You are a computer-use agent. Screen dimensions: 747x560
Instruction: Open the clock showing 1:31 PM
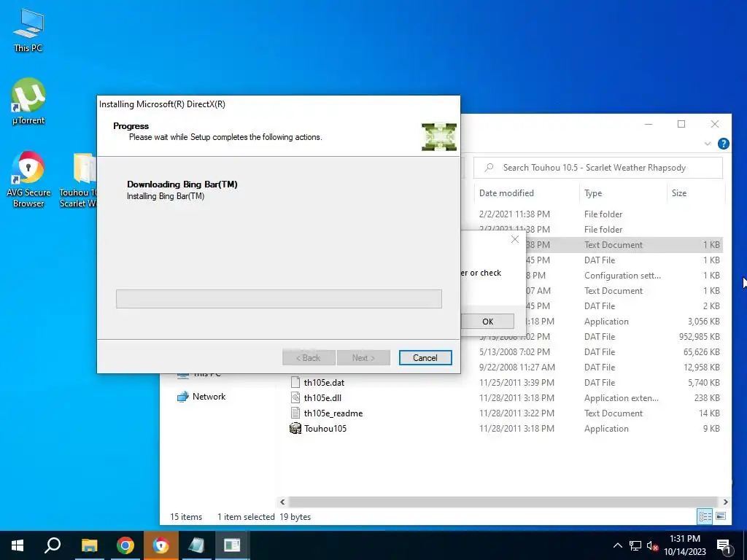coord(684,545)
